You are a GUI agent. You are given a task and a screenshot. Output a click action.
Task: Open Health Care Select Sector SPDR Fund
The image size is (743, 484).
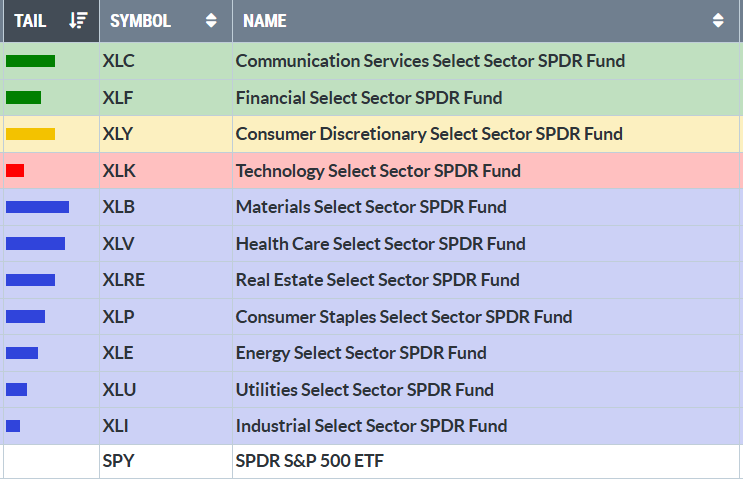[380, 244]
